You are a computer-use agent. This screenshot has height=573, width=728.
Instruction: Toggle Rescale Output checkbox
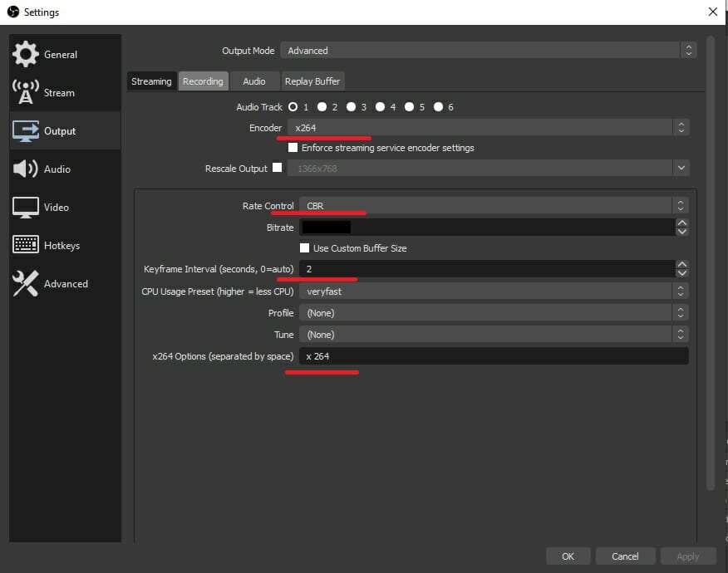tap(278, 168)
